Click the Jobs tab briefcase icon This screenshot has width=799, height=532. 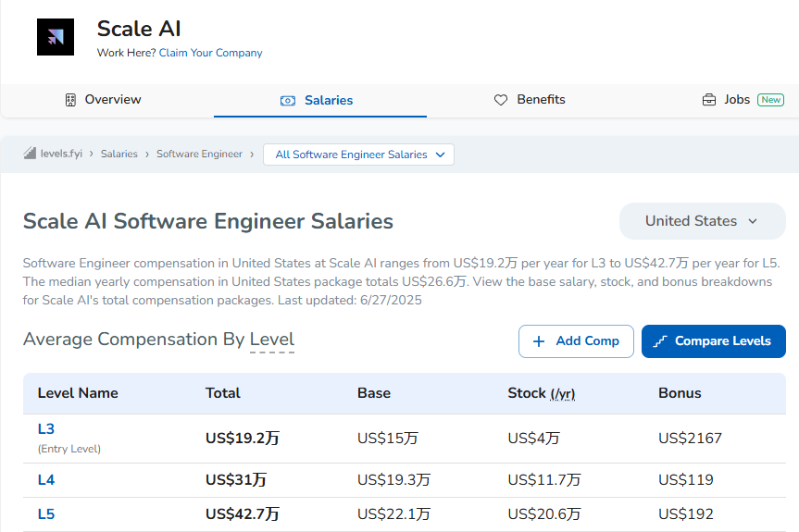(709, 100)
